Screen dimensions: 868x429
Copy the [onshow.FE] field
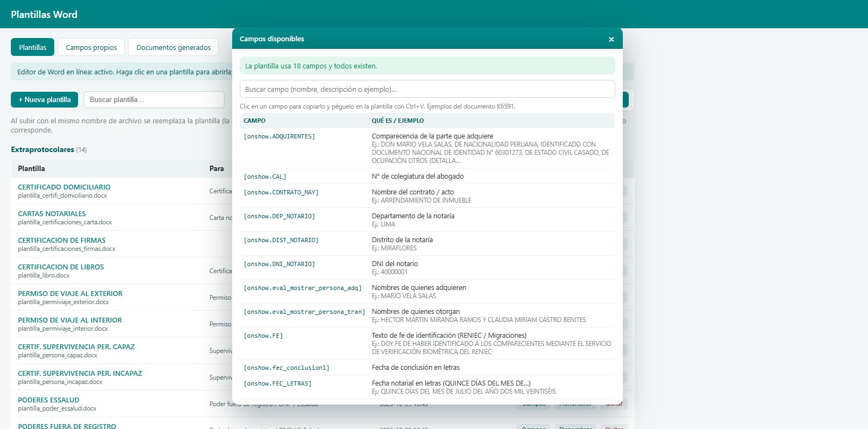click(x=263, y=336)
